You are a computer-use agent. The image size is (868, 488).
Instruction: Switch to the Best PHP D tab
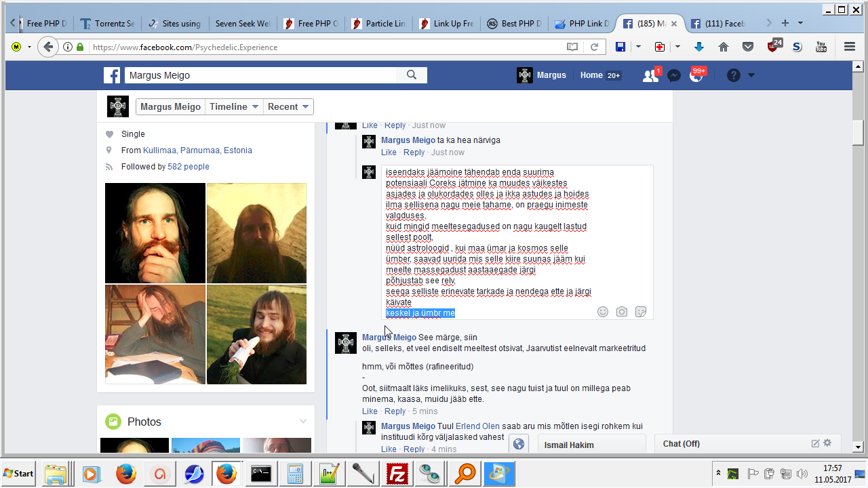click(514, 23)
